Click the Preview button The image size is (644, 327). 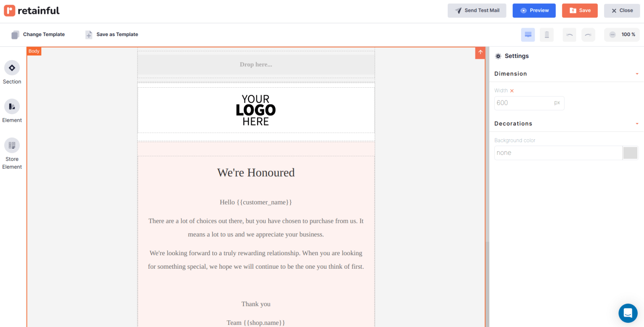coord(534,10)
